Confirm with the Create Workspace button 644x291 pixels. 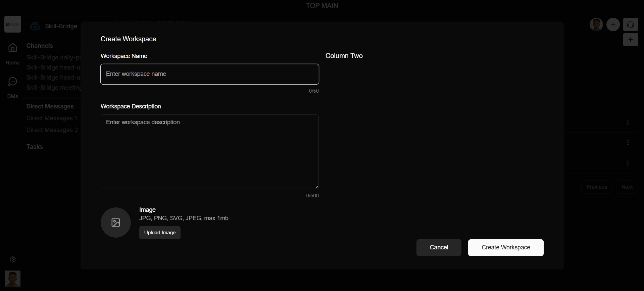[x=506, y=248]
